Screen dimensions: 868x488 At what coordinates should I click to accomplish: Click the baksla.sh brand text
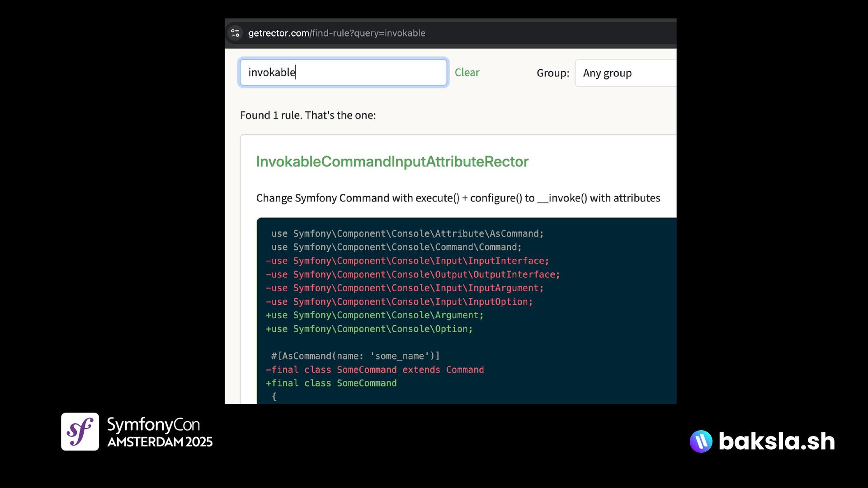coord(776,441)
